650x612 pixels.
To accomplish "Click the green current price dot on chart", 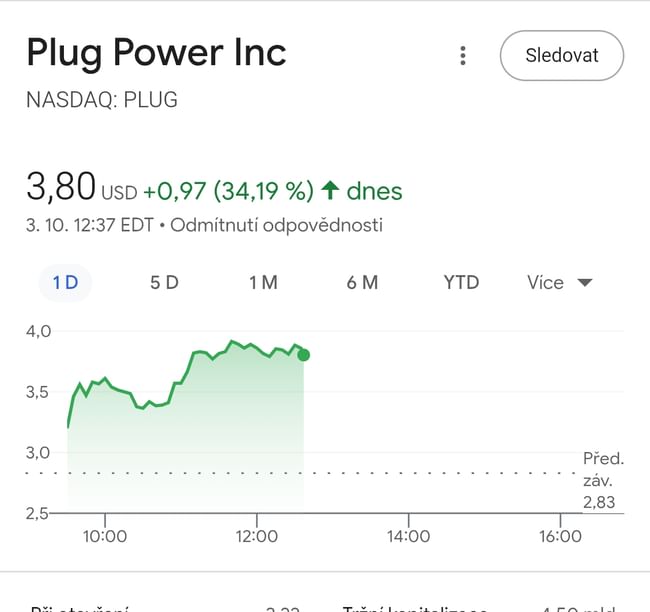I will point(303,355).
